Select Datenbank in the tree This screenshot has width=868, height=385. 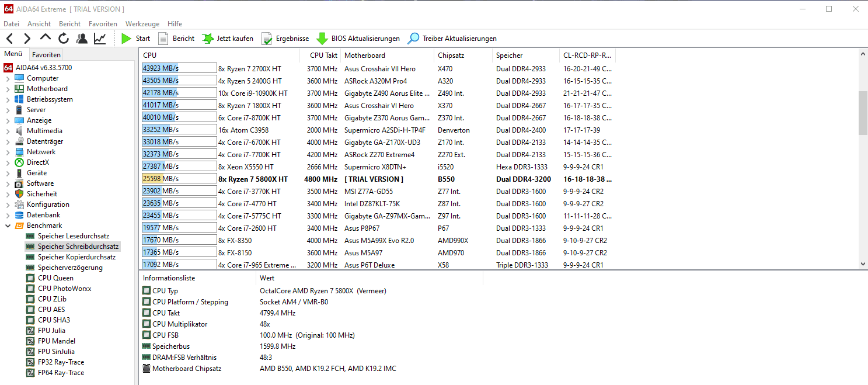[43, 215]
